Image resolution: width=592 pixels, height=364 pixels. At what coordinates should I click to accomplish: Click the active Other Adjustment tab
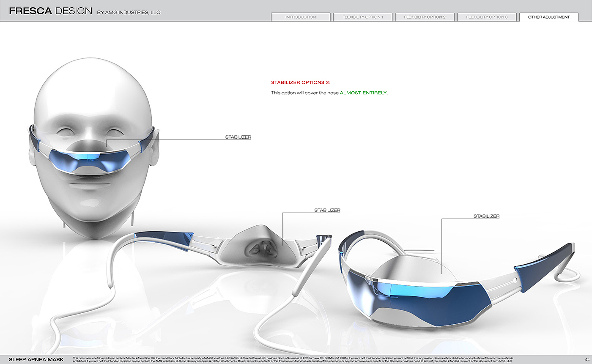(x=549, y=17)
